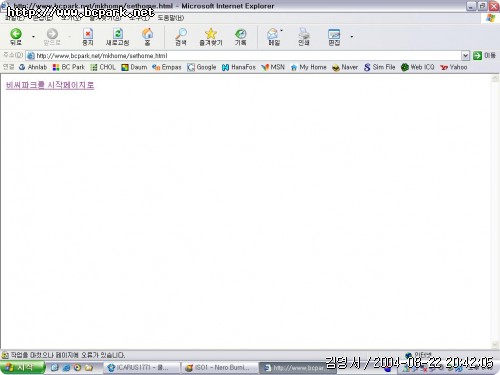
Task: Open the BC Park links bar shortcut
Action: 69,67
